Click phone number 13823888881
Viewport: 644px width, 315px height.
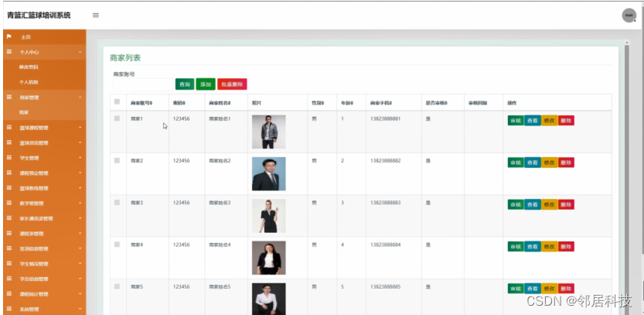tap(385, 119)
